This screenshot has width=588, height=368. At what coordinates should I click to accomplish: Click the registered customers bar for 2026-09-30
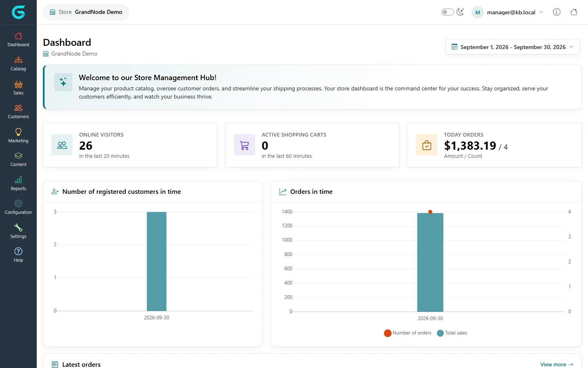click(x=157, y=261)
